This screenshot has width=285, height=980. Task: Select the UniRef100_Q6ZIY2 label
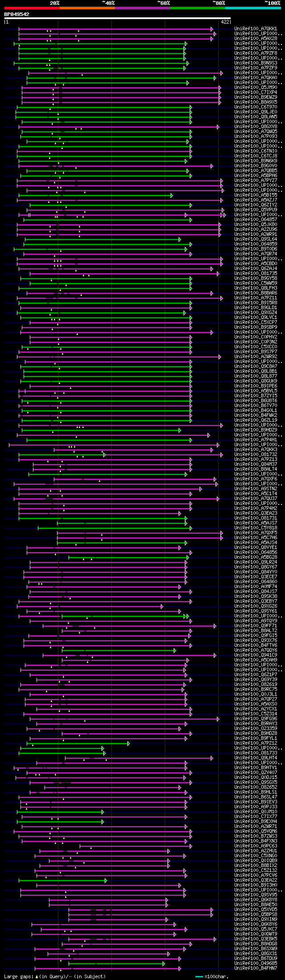256,205
